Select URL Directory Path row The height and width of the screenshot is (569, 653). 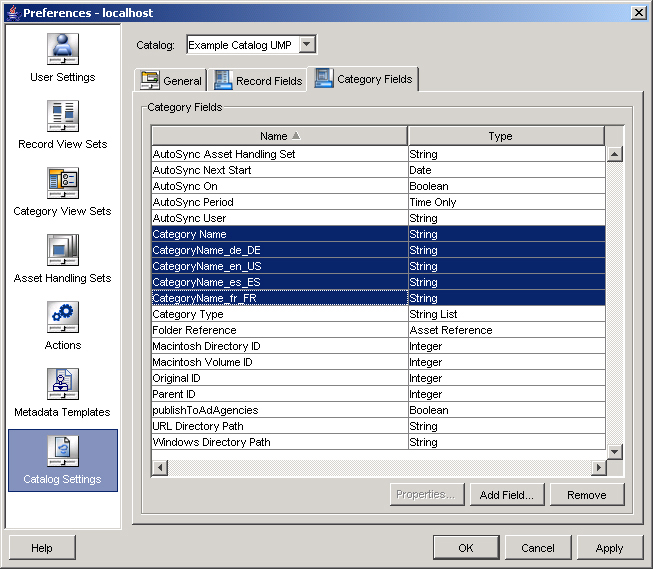click(x=378, y=426)
